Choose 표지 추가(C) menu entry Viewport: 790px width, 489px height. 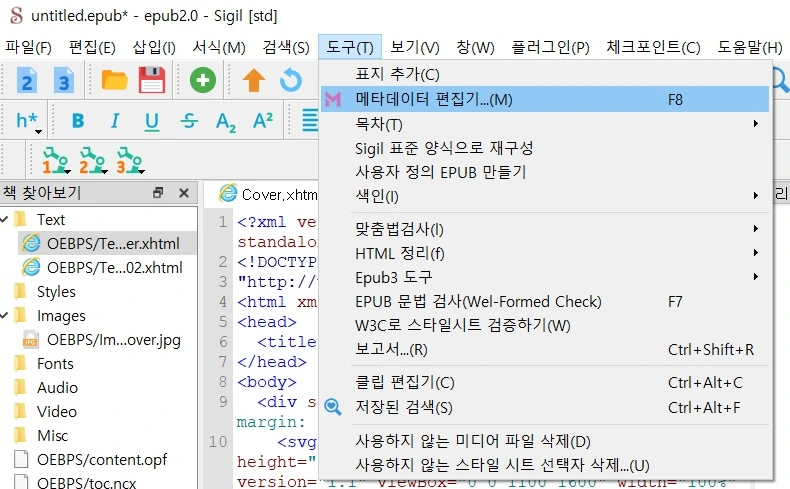[545, 74]
